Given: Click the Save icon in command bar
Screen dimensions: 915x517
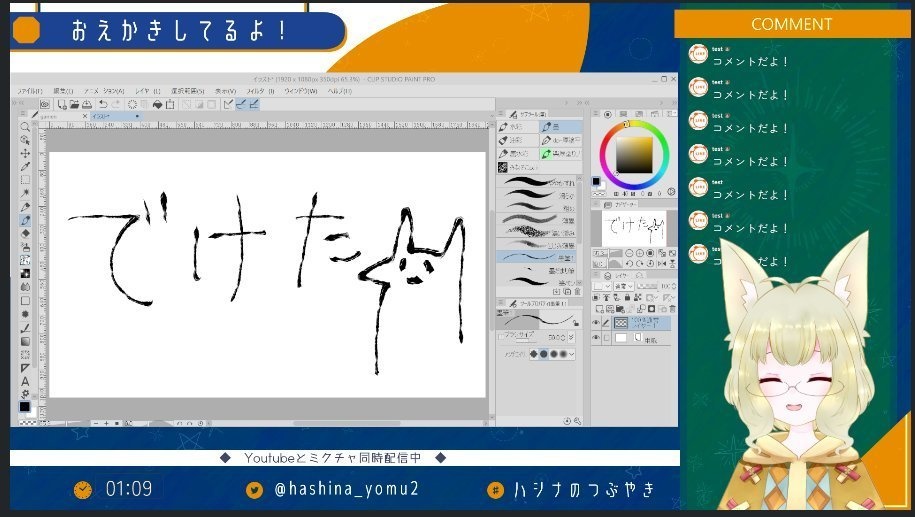Looking at the screenshot, I should pos(86,104).
